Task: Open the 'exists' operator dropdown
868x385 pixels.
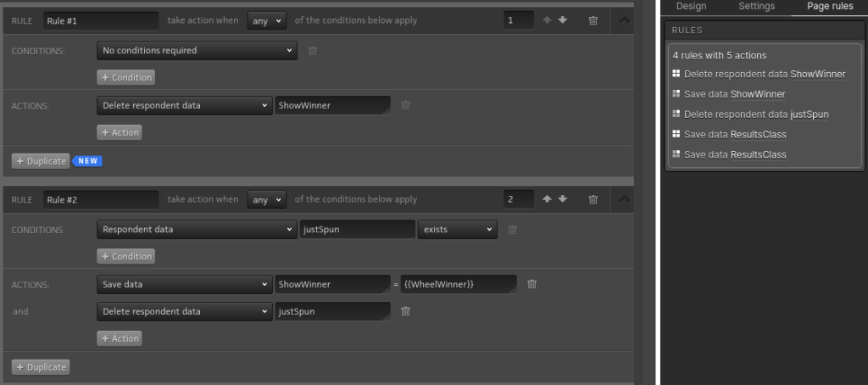Action: [457, 230]
